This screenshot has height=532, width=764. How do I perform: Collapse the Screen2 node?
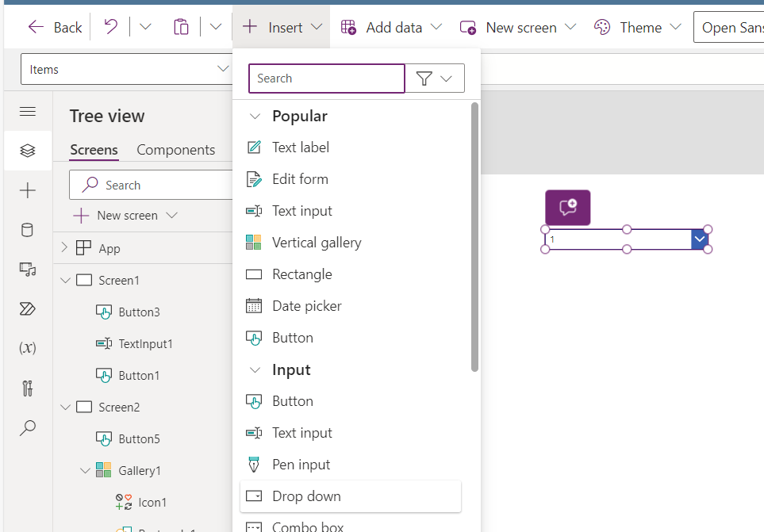65,407
